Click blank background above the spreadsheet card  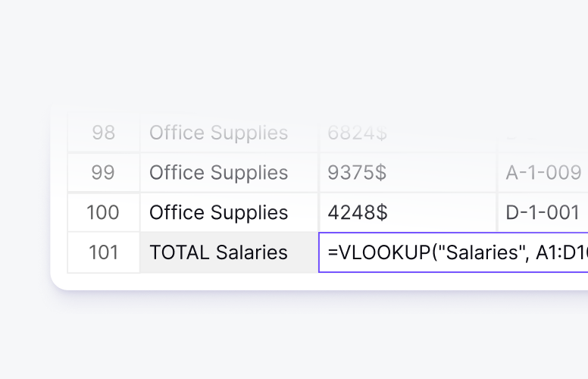[303, 53]
